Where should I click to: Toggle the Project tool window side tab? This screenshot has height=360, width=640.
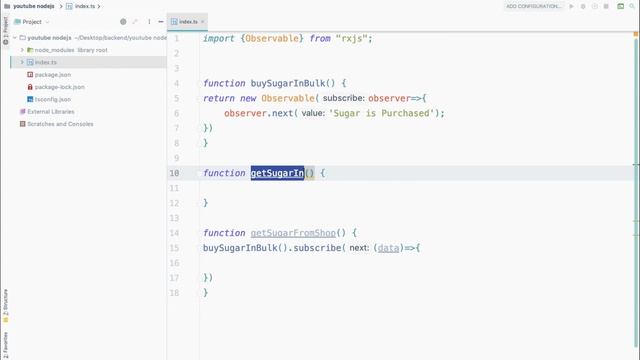5,30
